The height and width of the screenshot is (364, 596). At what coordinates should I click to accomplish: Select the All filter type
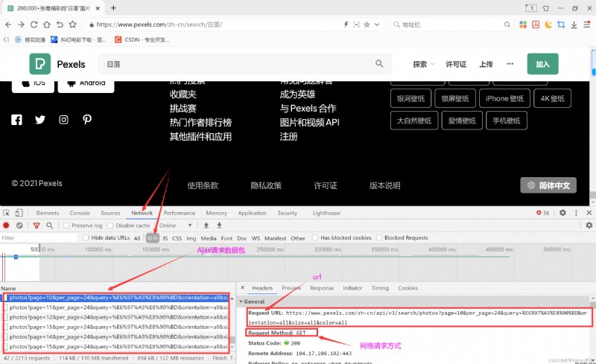[137, 238]
